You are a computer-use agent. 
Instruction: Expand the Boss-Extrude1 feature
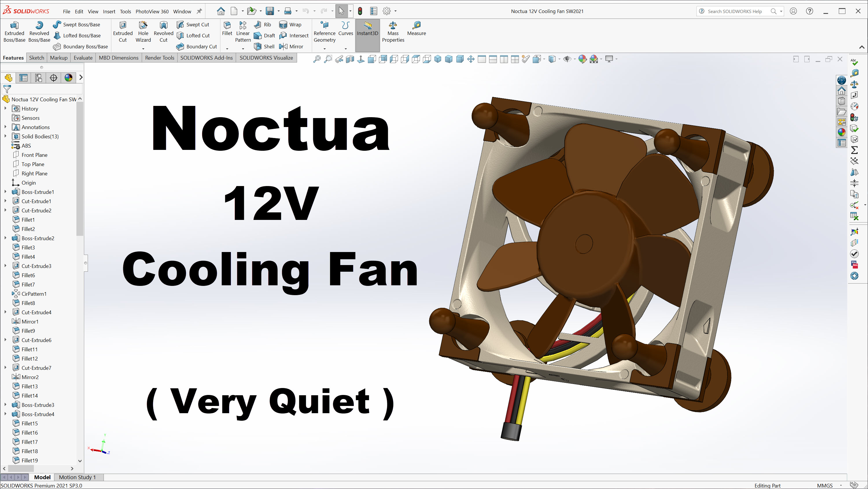click(x=5, y=192)
